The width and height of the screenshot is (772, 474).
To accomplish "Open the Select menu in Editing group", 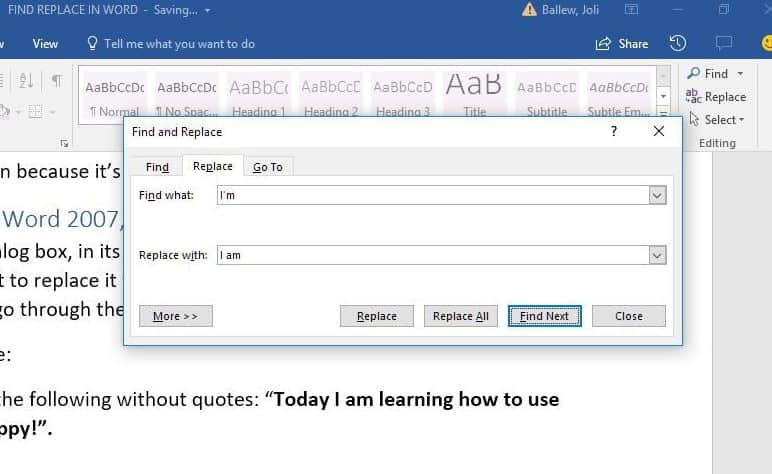I will [717, 120].
